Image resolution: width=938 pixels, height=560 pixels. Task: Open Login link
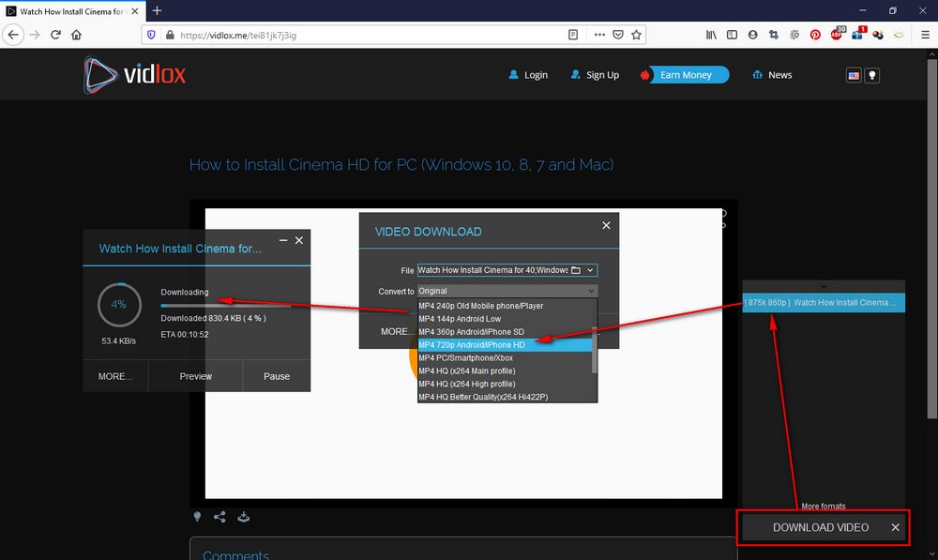click(528, 75)
